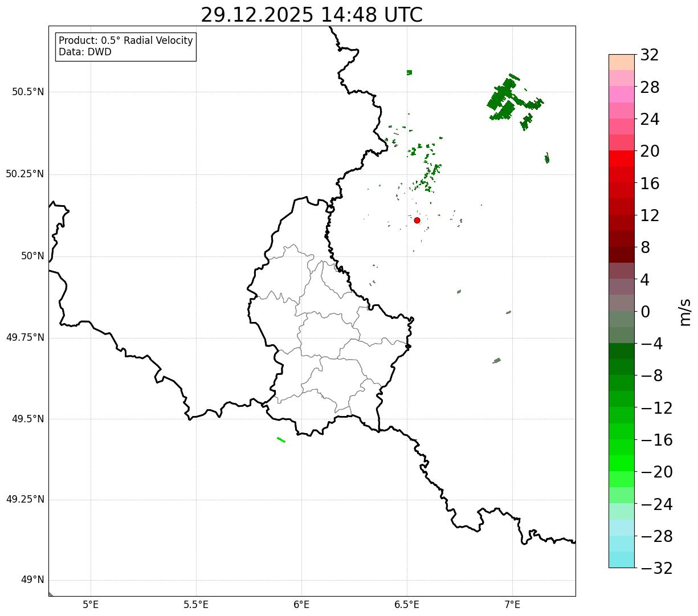The width and height of the screenshot is (698, 616).
Task: Click the bright red colorbar swatch below 20
Action: pyautogui.click(x=622, y=158)
